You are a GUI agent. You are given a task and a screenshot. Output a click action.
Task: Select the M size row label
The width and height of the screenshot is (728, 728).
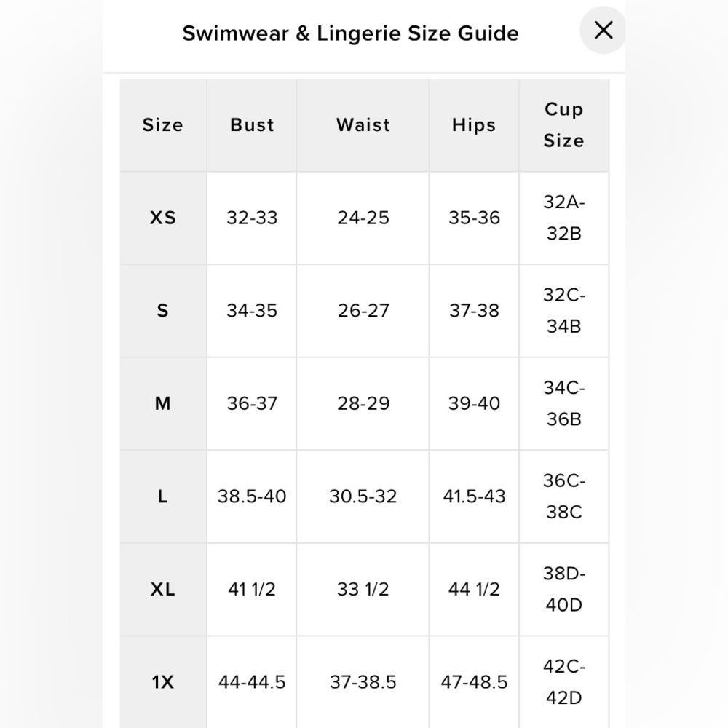(163, 404)
